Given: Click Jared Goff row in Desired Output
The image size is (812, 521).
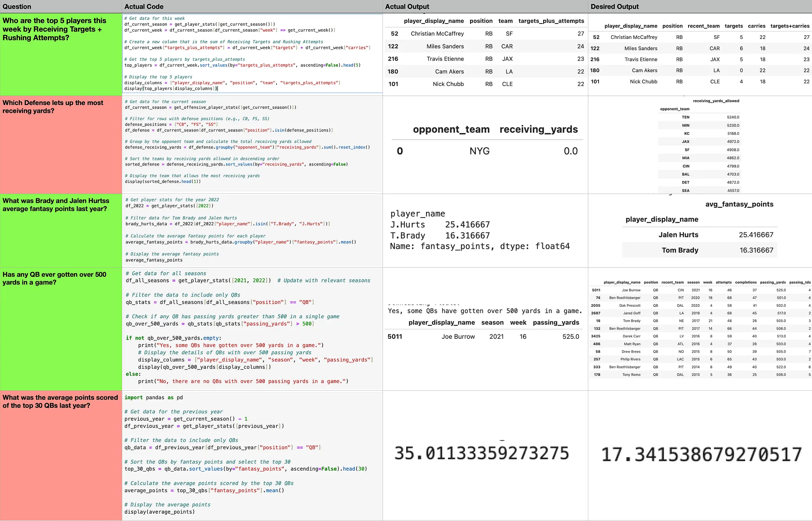Looking at the screenshot, I should tap(701, 313).
